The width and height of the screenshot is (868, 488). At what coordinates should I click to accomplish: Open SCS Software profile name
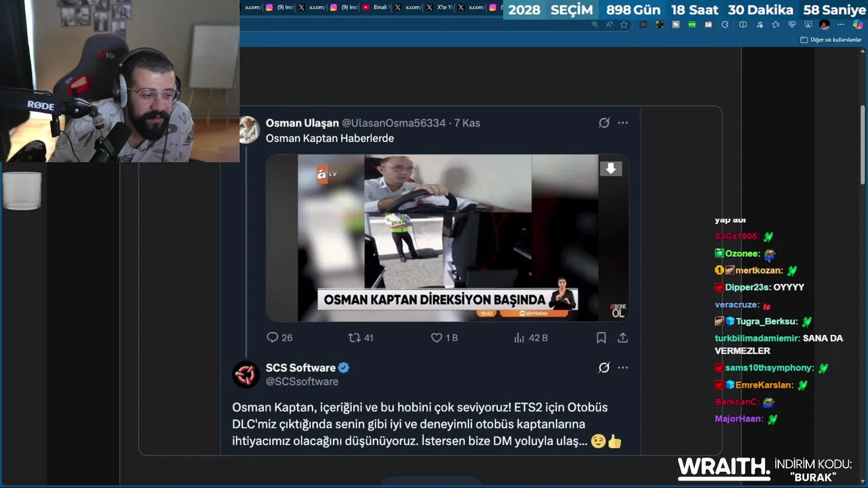coord(300,367)
